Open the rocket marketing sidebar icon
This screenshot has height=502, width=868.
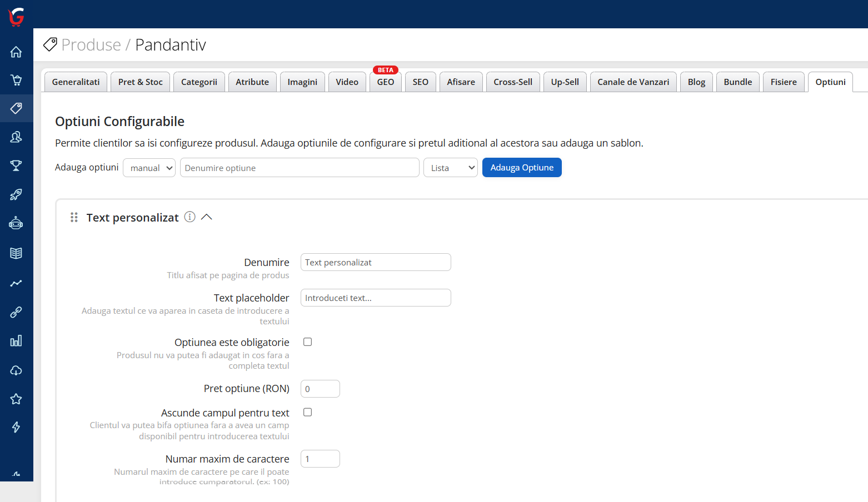click(16, 194)
